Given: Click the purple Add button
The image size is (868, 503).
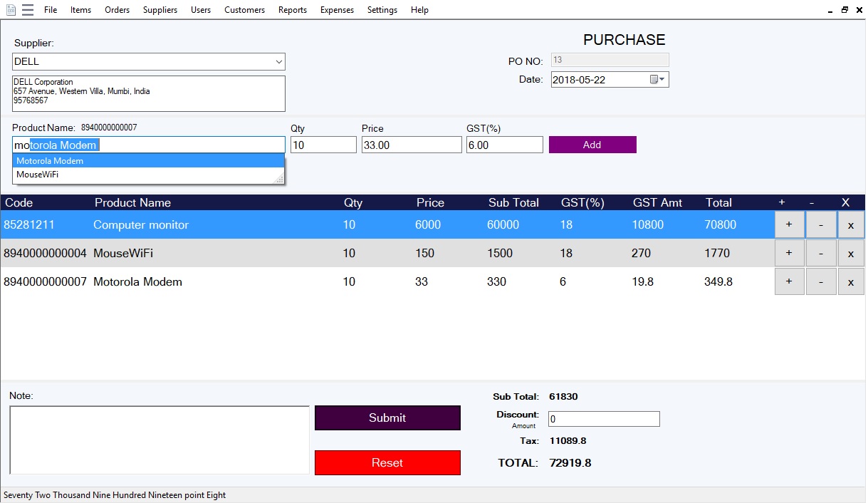Looking at the screenshot, I should (x=592, y=145).
